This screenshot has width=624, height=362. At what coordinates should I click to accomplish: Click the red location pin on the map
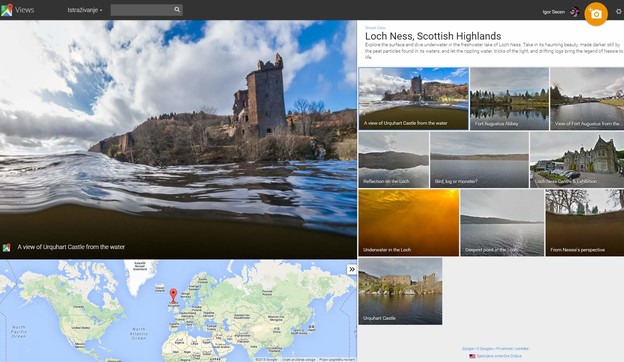[x=173, y=296]
